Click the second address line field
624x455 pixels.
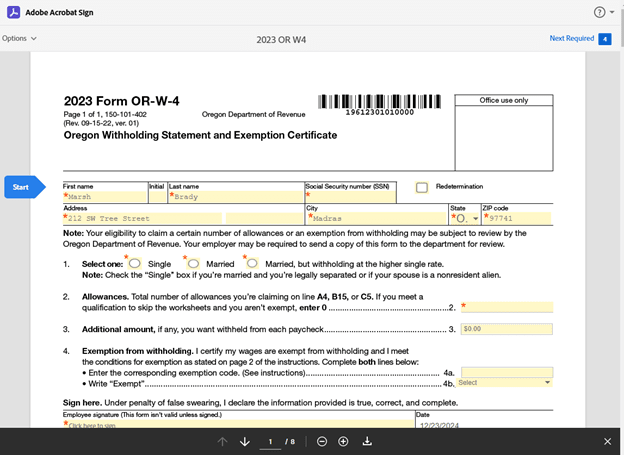pyautogui.click(x=265, y=219)
